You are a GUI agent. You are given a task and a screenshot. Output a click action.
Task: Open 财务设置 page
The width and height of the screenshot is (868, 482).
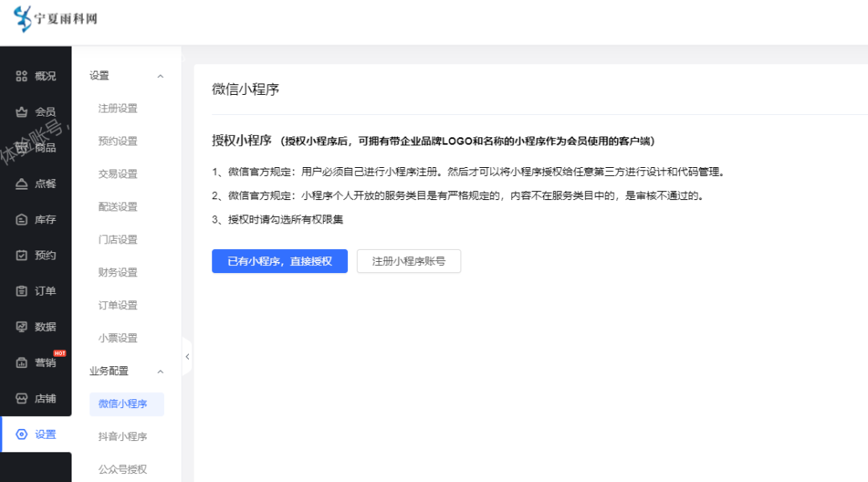[x=118, y=272]
